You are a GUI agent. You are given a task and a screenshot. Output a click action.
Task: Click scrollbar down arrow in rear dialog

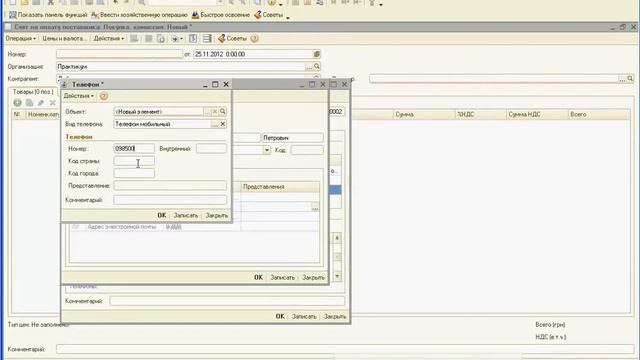[x=337, y=276]
